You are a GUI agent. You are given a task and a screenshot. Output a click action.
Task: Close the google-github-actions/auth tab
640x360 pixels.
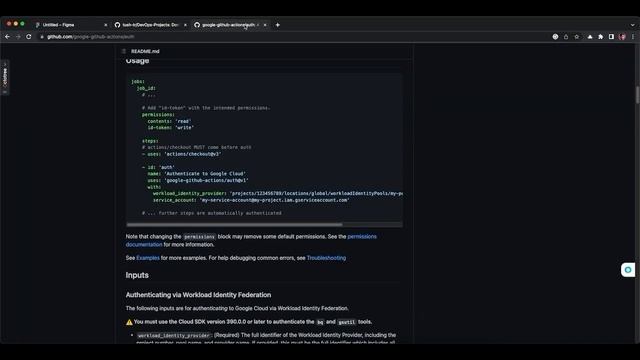pyautogui.click(x=265, y=25)
